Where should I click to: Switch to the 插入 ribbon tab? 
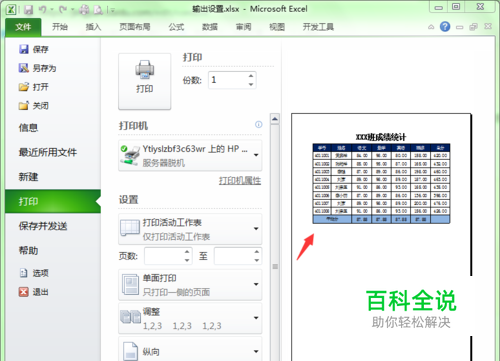pos(93,27)
